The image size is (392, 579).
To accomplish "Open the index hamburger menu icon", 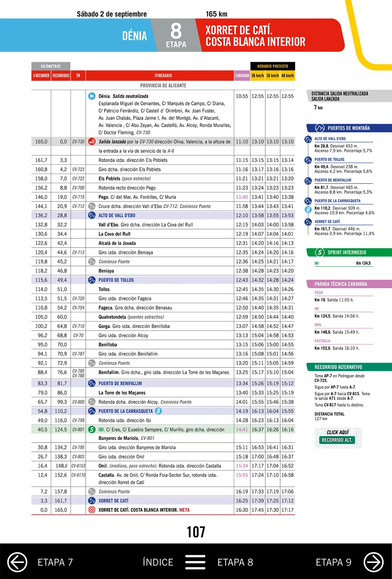I will 195,562.
